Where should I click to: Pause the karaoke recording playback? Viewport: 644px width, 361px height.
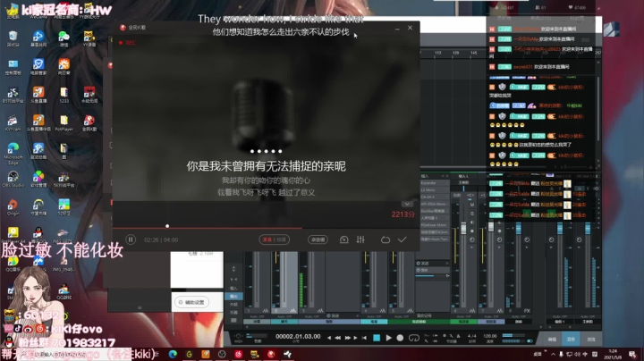(131, 239)
